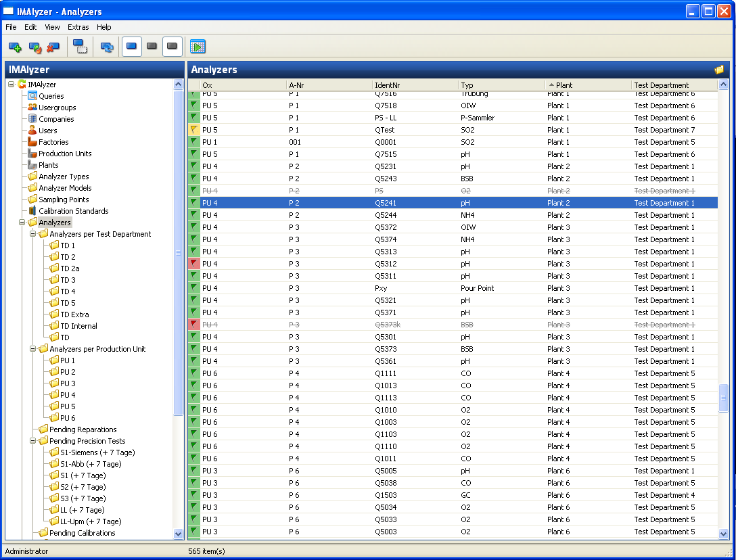Open Queries via its magnifier icon
Viewport: 736px width, 560px height.
click(32, 96)
